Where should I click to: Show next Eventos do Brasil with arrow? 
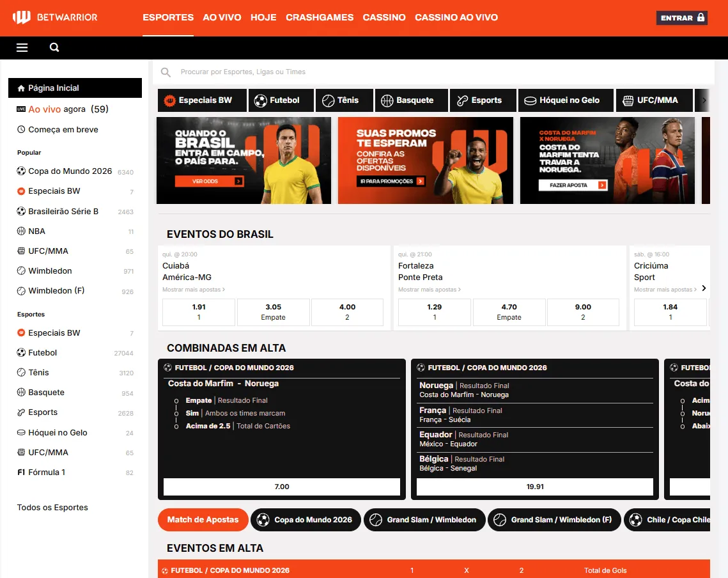(704, 288)
